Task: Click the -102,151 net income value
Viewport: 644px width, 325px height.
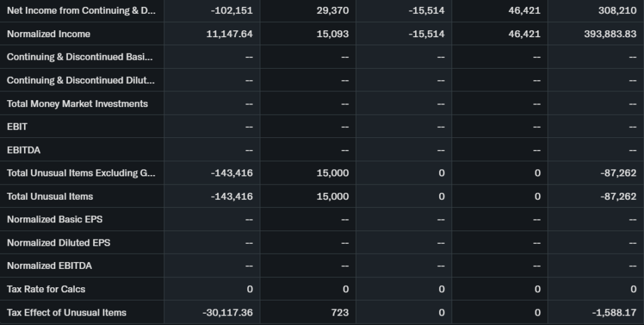Action: pos(231,11)
